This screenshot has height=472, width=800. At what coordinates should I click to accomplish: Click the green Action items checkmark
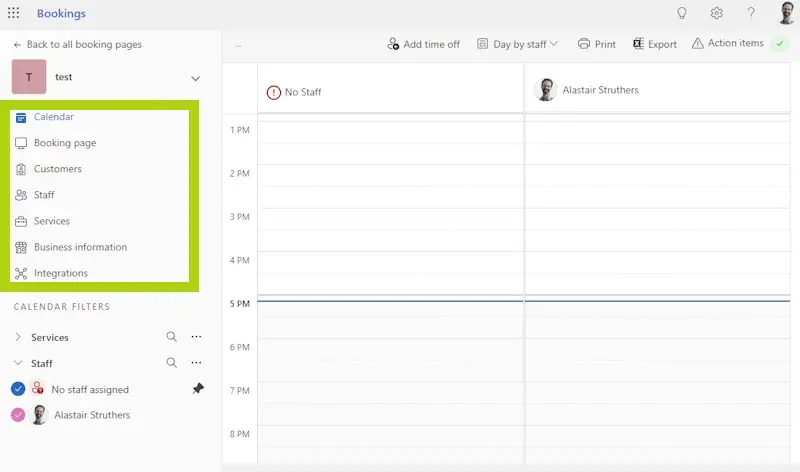[780, 44]
